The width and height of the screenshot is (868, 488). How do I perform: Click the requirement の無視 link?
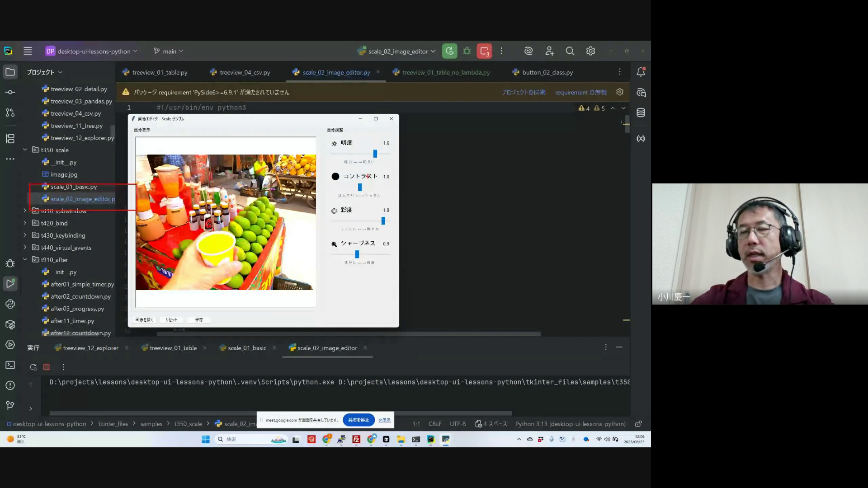[580, 92]
